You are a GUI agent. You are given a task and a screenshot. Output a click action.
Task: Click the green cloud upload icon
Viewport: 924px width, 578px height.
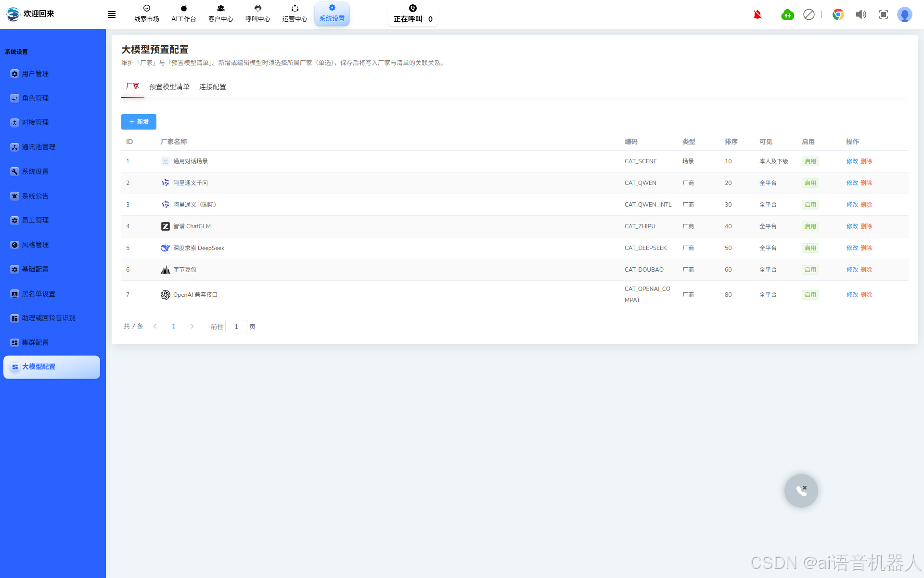click(788, 14)
